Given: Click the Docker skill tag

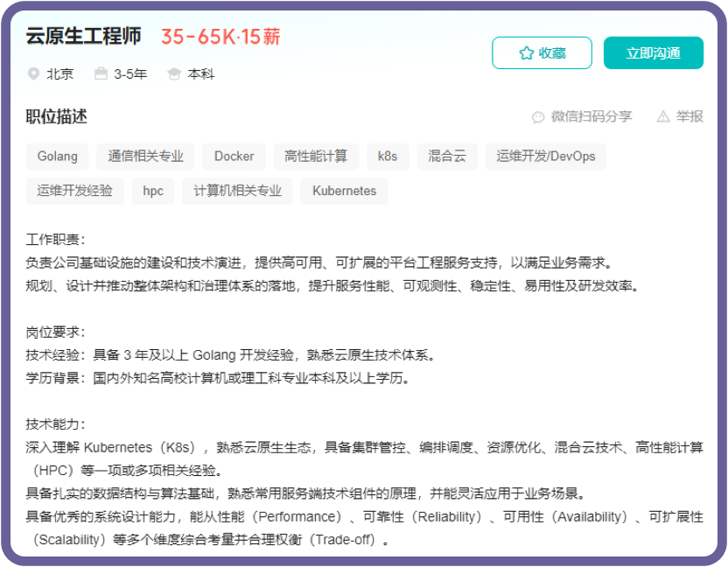Looking at the screenshot, I should tap(234, 157).
